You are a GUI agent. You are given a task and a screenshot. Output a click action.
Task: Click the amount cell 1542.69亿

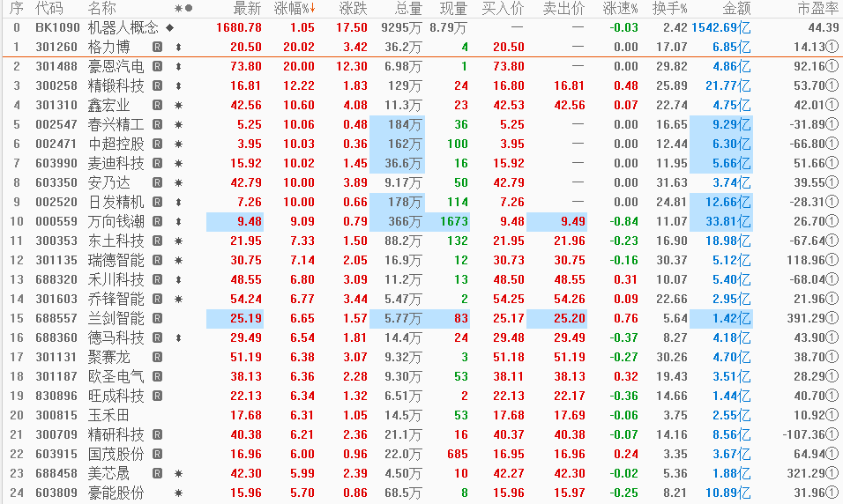click(721, 27)
